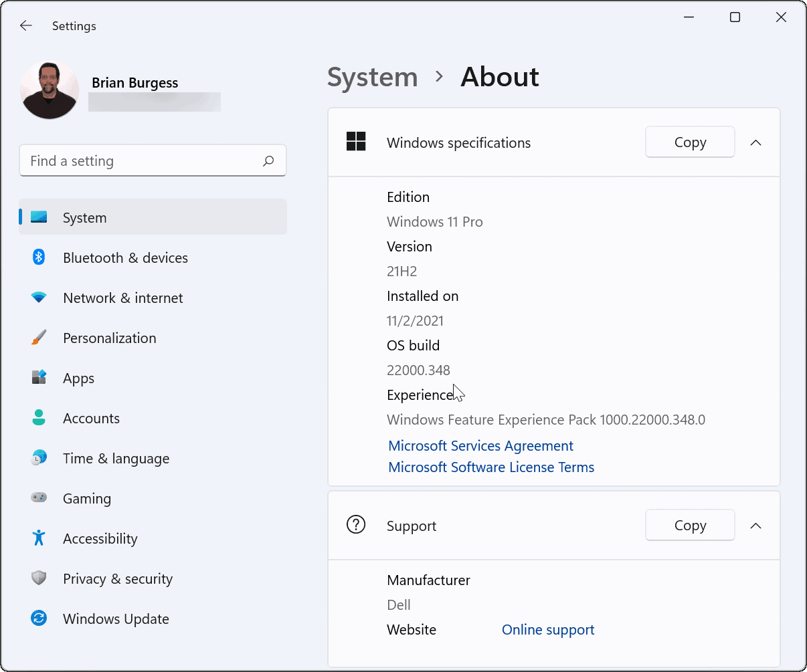Click the Accessibility figure icon
This screenshot has height=672, width=807.
[39, 538]
